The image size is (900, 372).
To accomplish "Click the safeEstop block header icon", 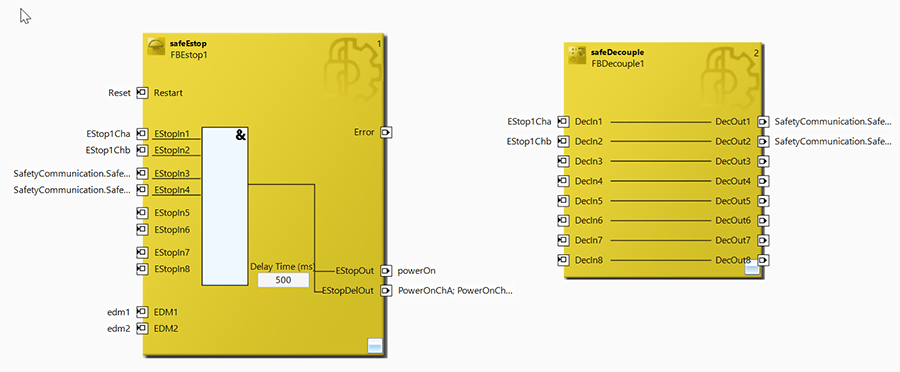I will point(156,46).
